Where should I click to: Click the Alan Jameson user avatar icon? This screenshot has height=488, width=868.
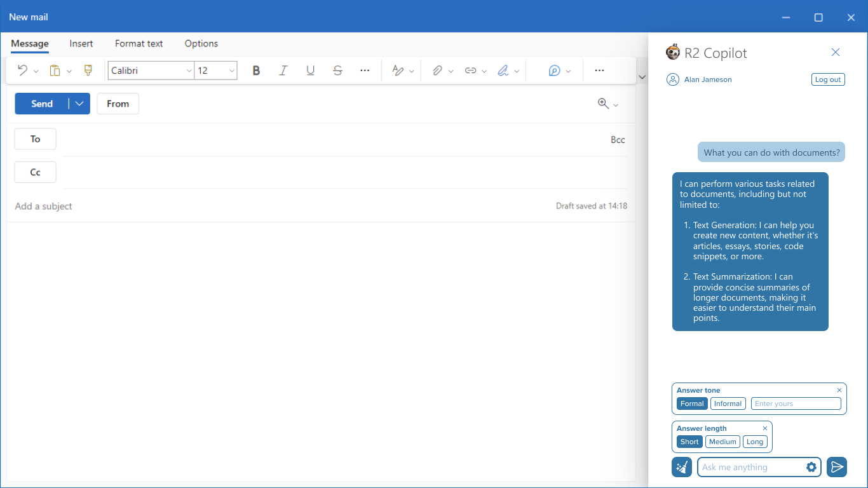click(673, 79)
